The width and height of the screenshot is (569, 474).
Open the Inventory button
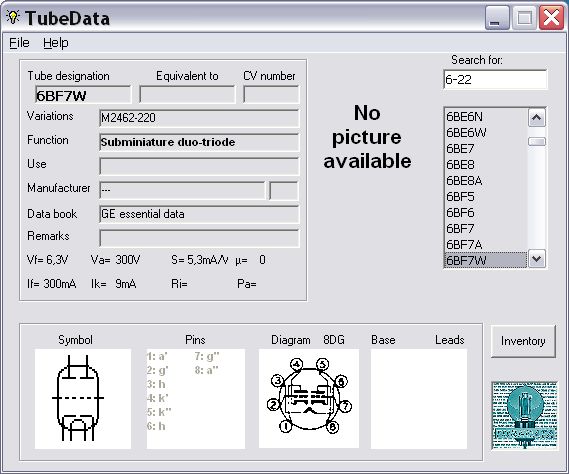coord(523,341)
